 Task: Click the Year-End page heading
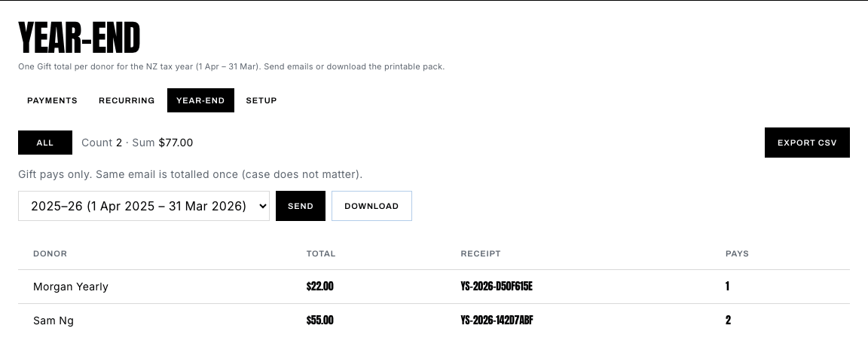point(79,38)
